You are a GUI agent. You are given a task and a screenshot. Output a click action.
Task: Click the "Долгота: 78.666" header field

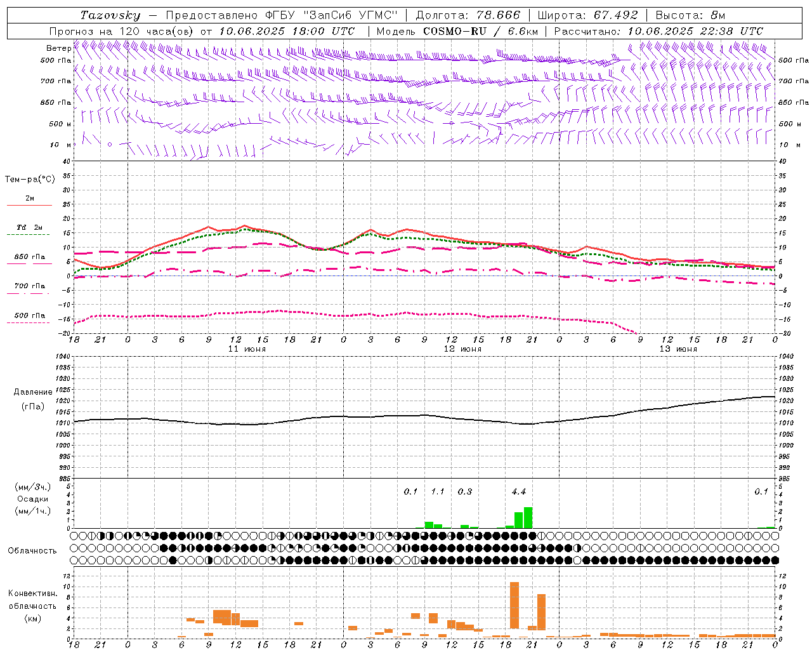pyautogui.click(x=468, y=15)
